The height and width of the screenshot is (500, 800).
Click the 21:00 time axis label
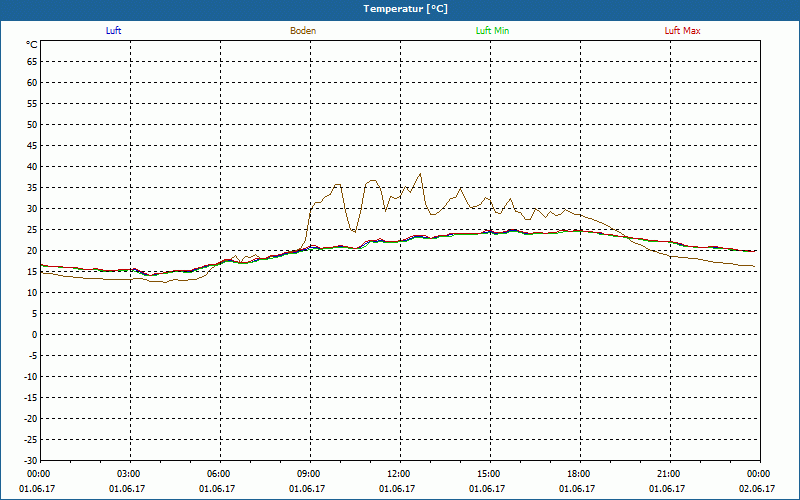(x=670, y=474)
